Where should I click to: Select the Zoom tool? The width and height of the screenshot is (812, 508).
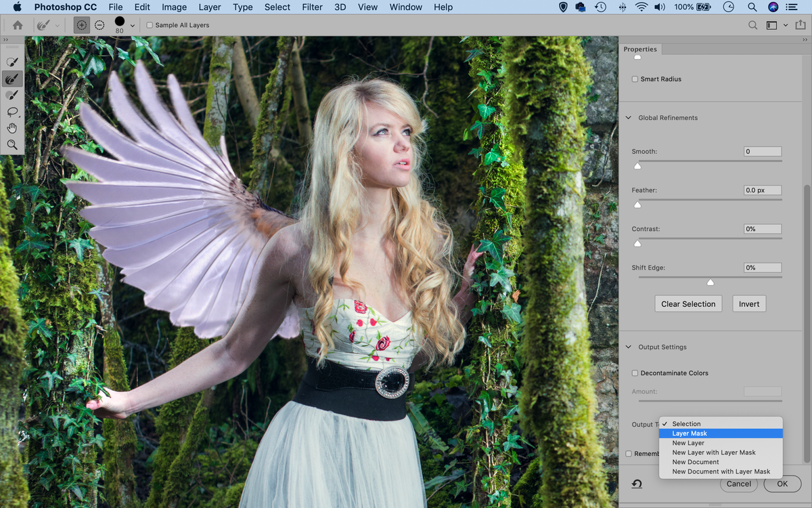12,144
